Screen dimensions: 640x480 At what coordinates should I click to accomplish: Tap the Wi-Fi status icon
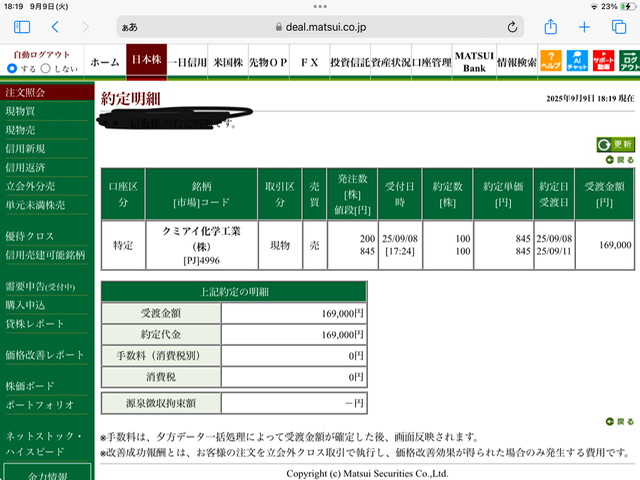(594, 7)
